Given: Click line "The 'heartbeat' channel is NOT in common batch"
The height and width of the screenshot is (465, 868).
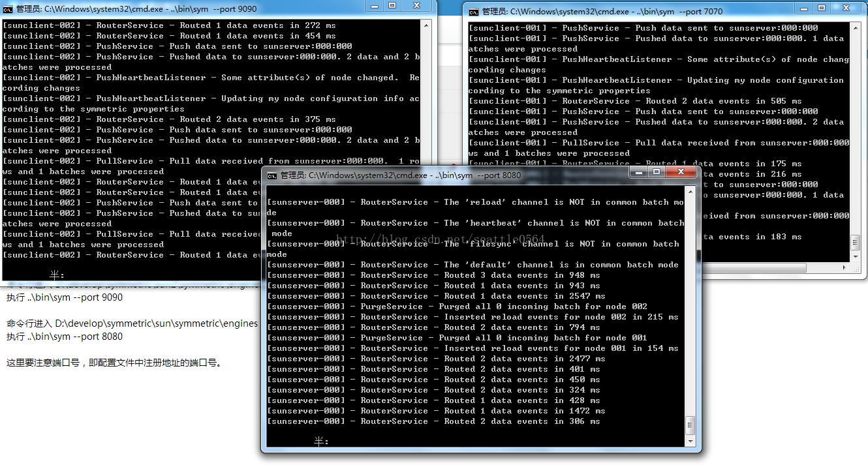Looking at the screenshot, I should (x=475, y=223).
